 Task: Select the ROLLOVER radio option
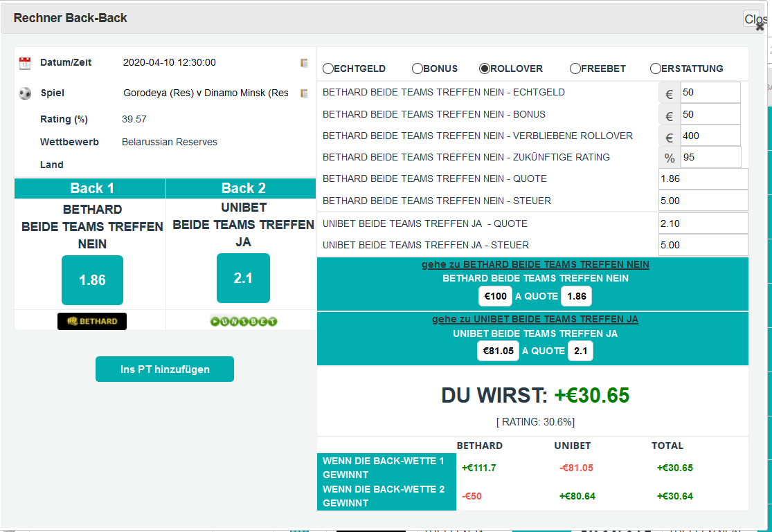(x=485, y=69)
